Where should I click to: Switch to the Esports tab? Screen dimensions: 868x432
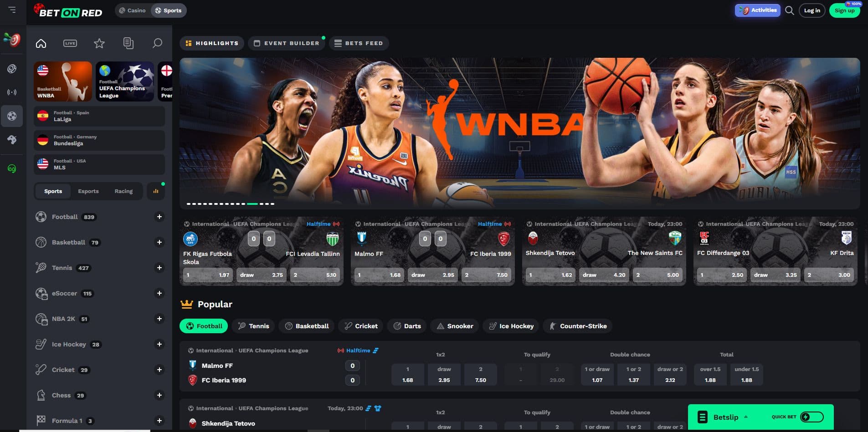(x=88, y=191)
